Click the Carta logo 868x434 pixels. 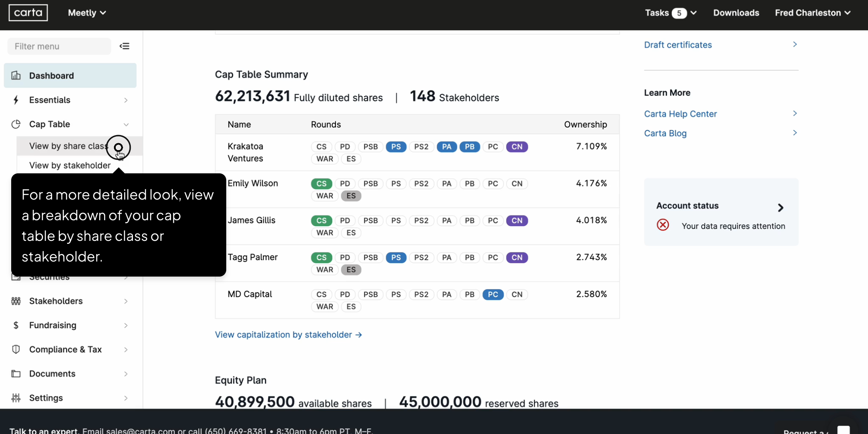coord(28,13)
